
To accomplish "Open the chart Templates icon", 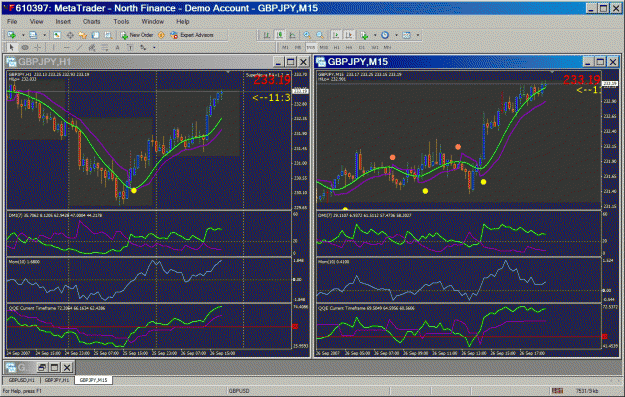I will pos(407,35).
